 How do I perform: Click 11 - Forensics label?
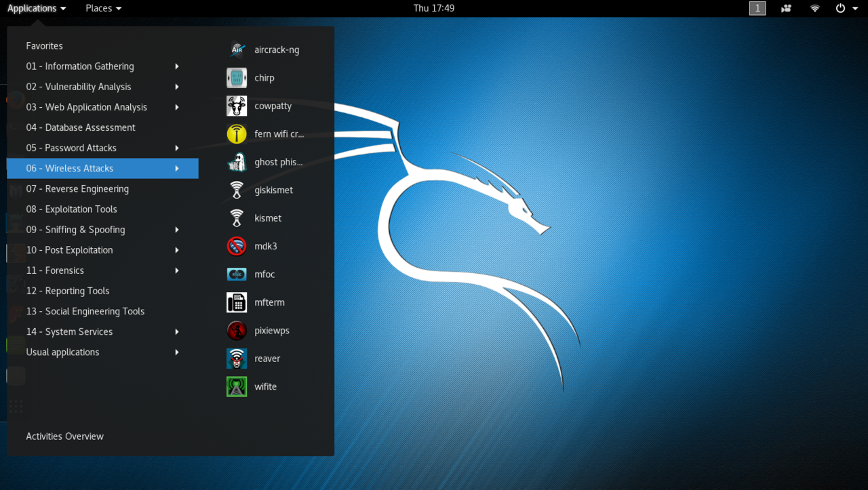point(55,270)
